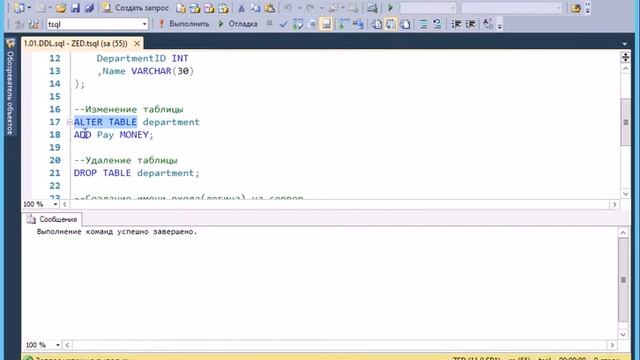Click the Undo arrow icon
The height and width of the screenshot is (360, 640).
click(288, 8)
